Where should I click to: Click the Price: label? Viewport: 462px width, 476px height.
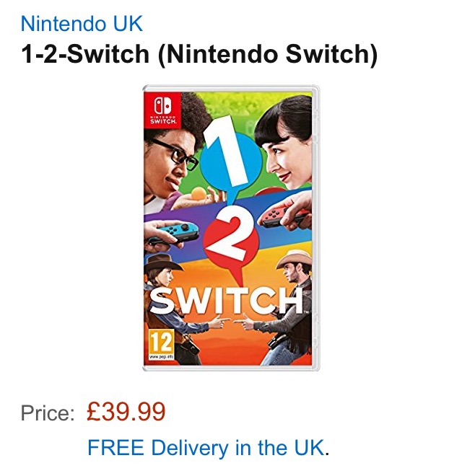48,413
